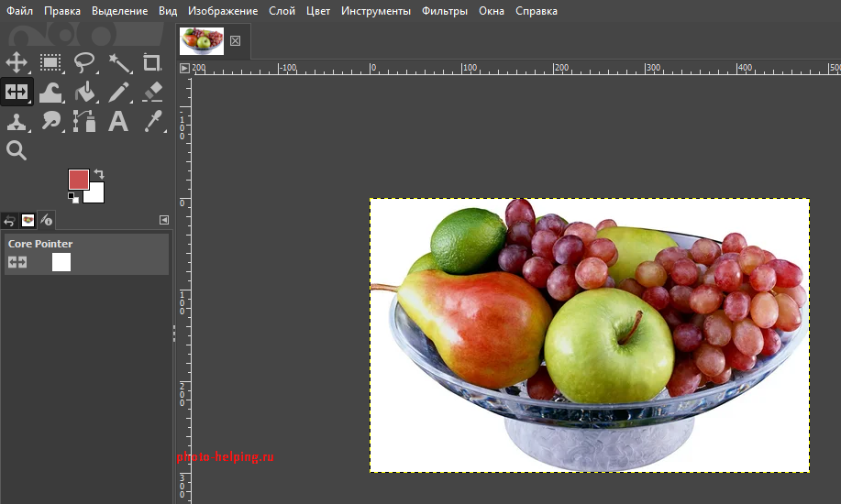Image resolution: width=841 pixels, height=504 pixels.
Task: Open the Слой menu
Action: (x=282, y=11)
